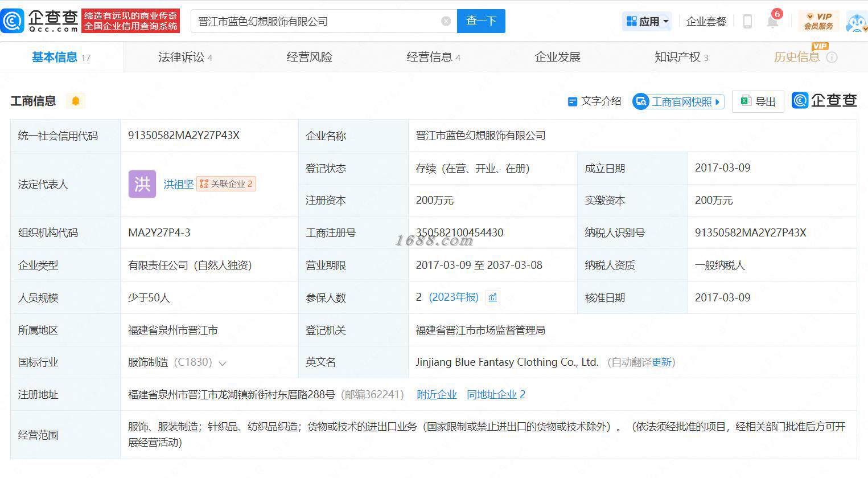Click the orange bell alert beside 工商信息
The image size is (868, 478).
click(75, 101)
